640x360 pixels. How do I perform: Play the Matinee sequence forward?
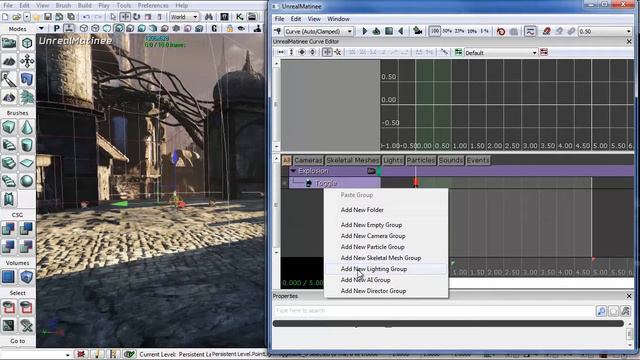(x=364, y=31)
